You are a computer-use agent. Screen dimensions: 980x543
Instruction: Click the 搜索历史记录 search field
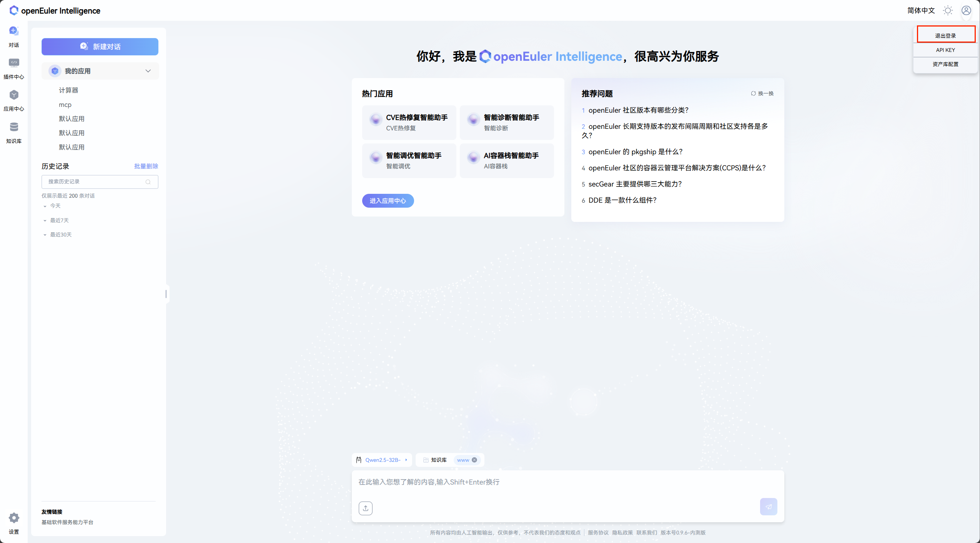coord(96,182)
